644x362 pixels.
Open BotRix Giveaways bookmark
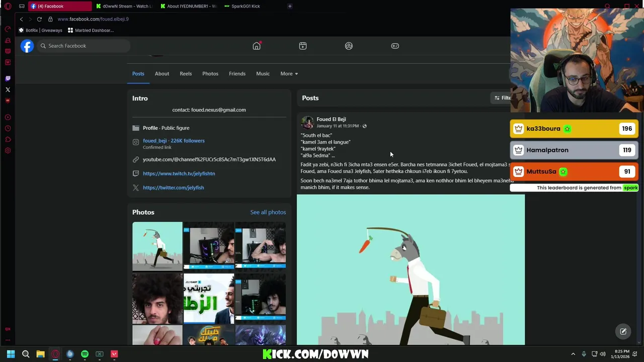40,30
